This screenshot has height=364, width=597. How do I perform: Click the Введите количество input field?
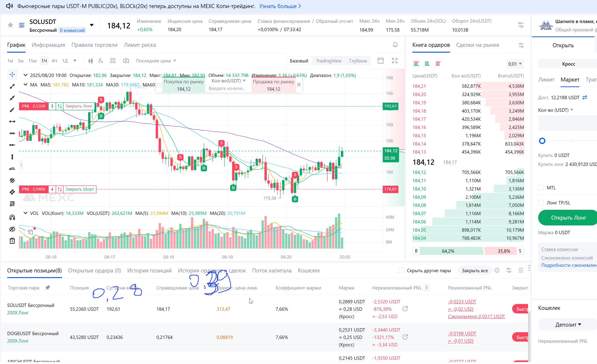click(227, 88)
